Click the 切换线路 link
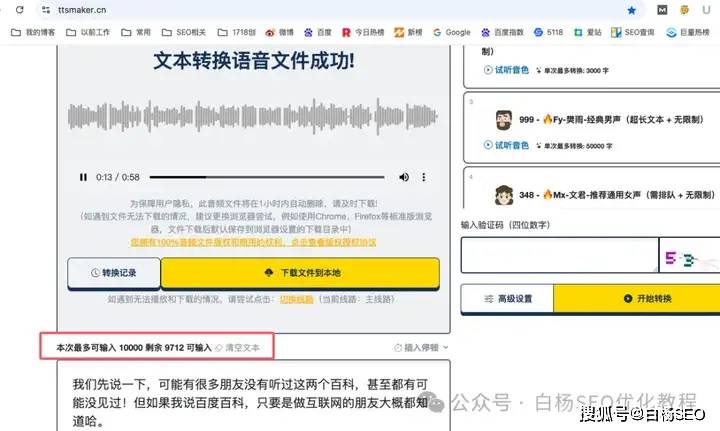The height and width of the screenshot is (431, 720). [296, 299]
